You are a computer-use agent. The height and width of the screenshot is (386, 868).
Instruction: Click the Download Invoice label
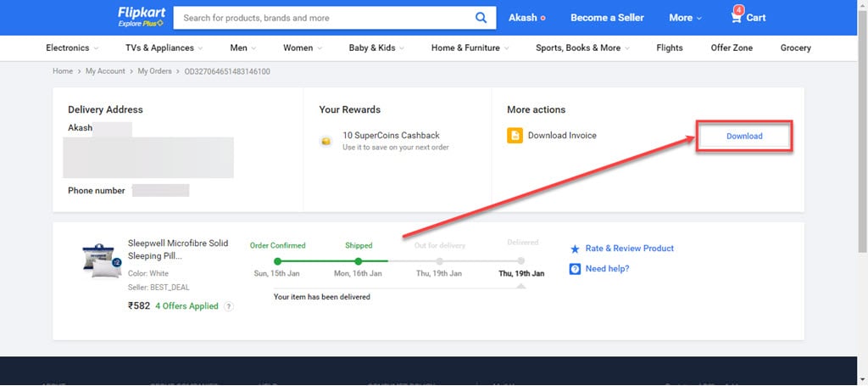562,136
